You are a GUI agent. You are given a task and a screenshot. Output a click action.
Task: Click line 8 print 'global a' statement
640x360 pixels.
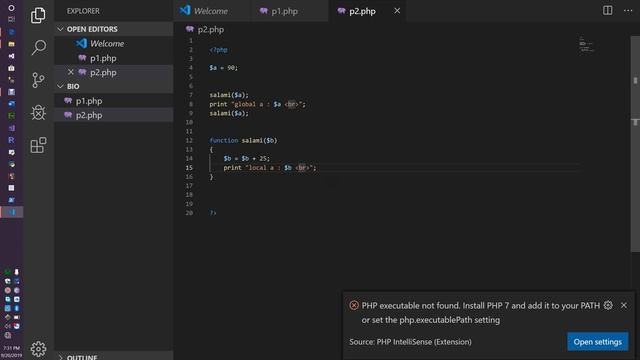(257, 104)
